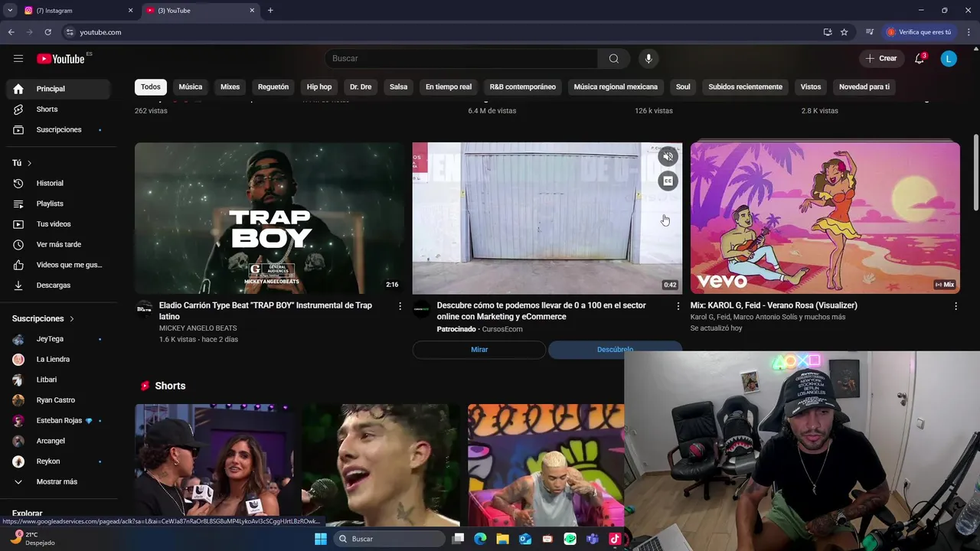Click the YouTube logo
This screenshot has height=551, width=980.
[x=60, y=59]
